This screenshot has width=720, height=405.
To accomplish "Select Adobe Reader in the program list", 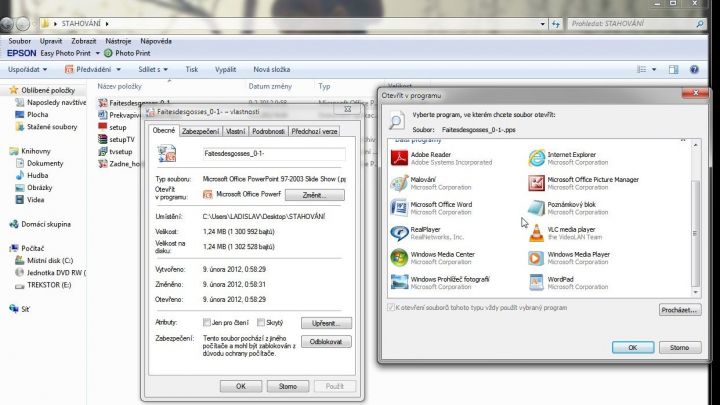I will pos(441,158).
